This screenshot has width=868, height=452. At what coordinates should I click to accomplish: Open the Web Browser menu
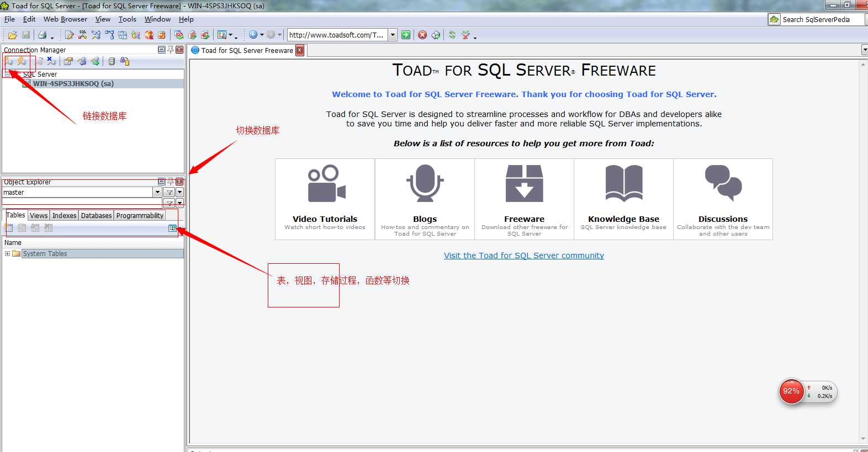coord(65,19)
